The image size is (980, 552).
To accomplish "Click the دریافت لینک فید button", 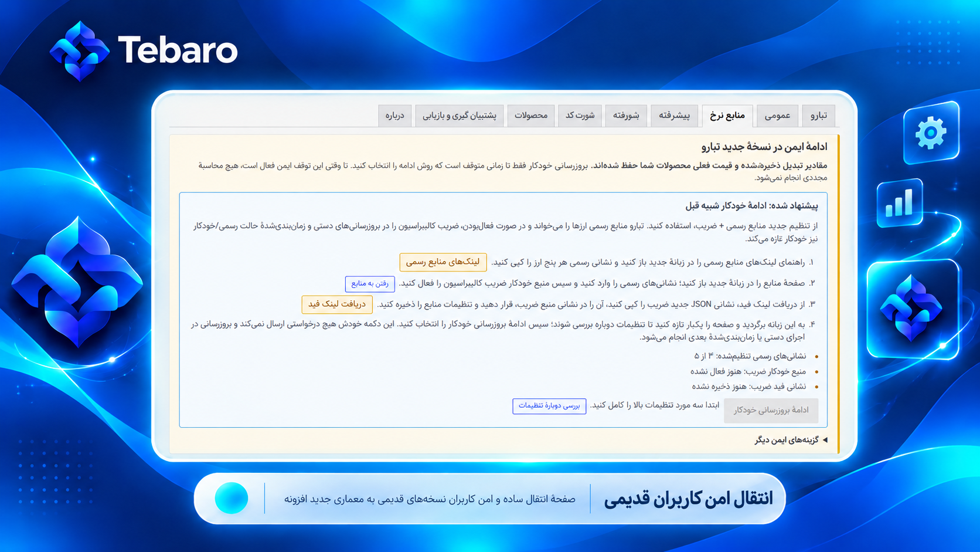I will (337, 304).
